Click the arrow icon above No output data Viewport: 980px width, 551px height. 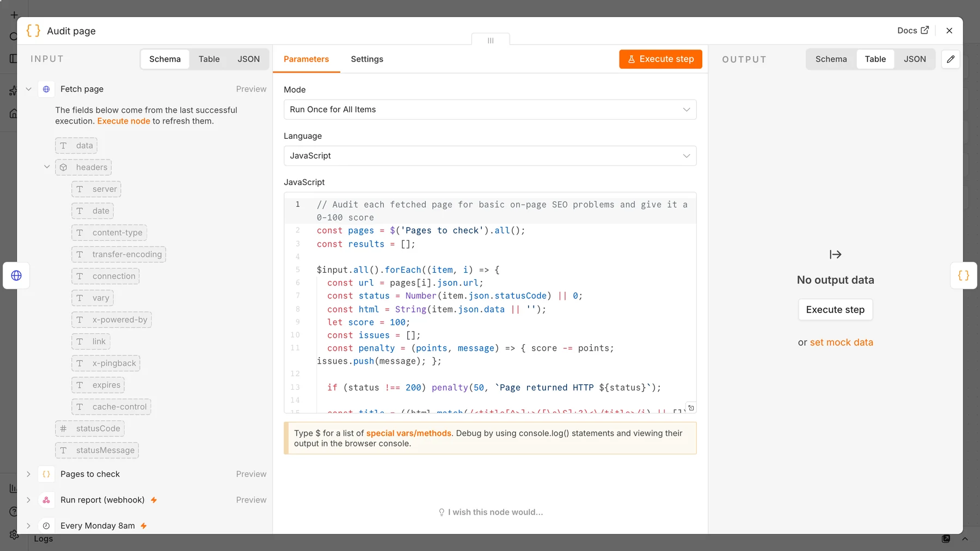point(835,254)
